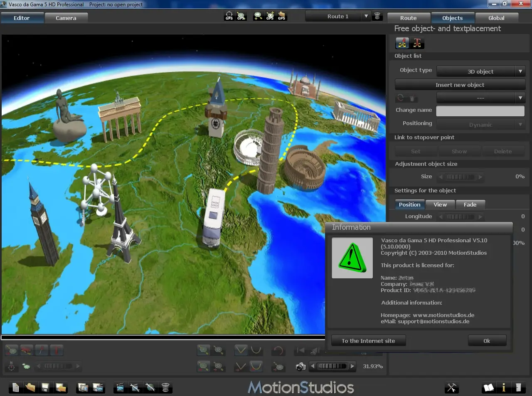
Task: Click the white bus vehicle on the route
Action: point(214,218)
